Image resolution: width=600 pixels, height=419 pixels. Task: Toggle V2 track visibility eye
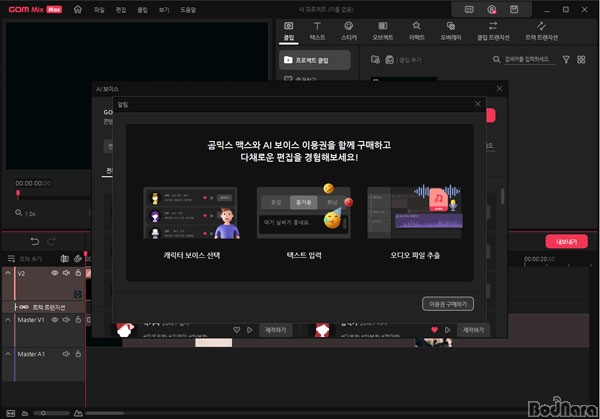click(55, 273)
